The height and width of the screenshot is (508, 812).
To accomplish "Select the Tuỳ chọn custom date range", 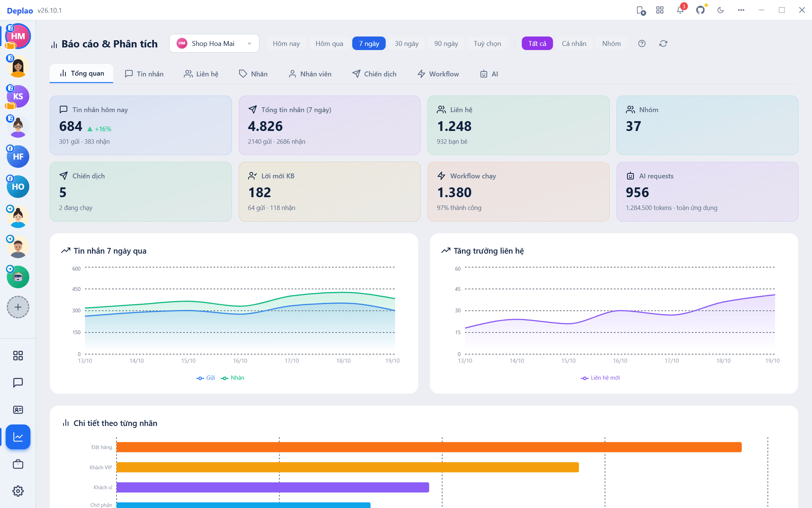I will pyautogui.click(x=487, y=44).
